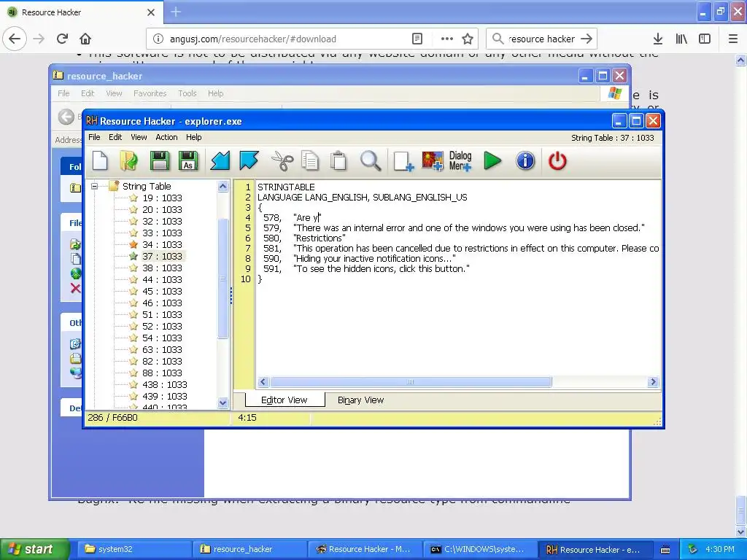Click the Save resource arrow icon
The height and width of the screenshot is (560, 747).
[x=249, y=161]
